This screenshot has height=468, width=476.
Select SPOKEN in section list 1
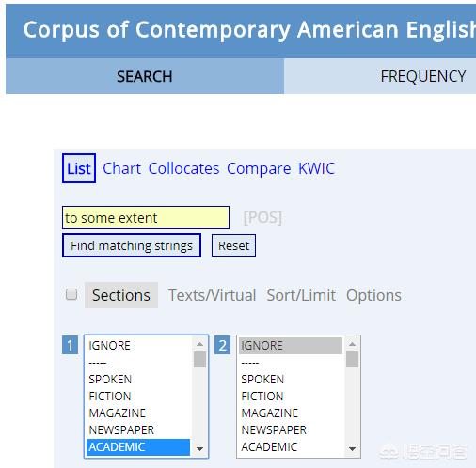(138, 379)
